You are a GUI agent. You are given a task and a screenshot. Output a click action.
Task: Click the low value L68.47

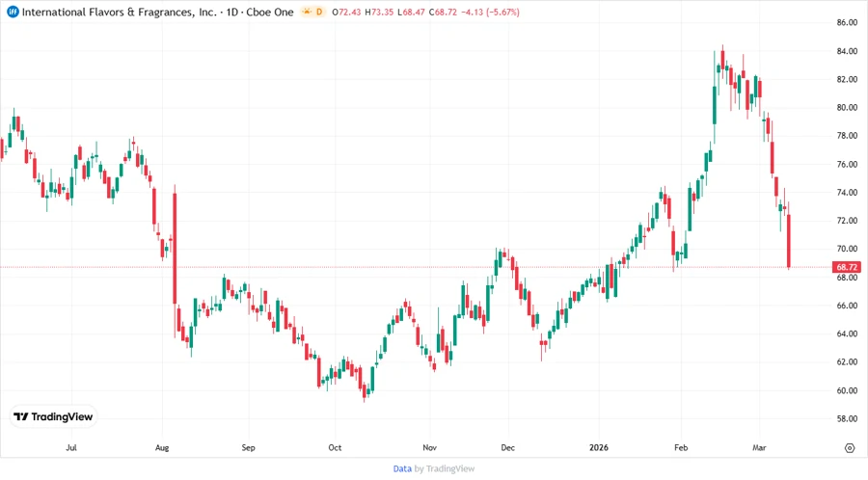(x=411, y=12)
